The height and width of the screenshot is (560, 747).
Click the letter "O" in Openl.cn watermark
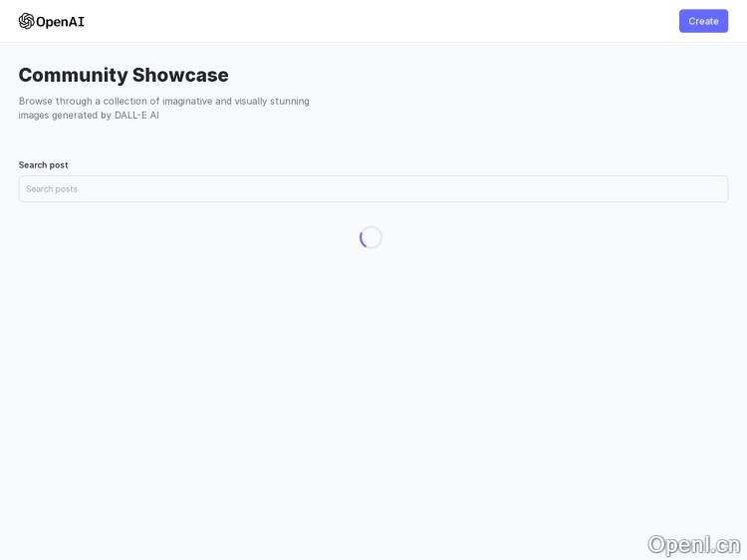(658, 544)
